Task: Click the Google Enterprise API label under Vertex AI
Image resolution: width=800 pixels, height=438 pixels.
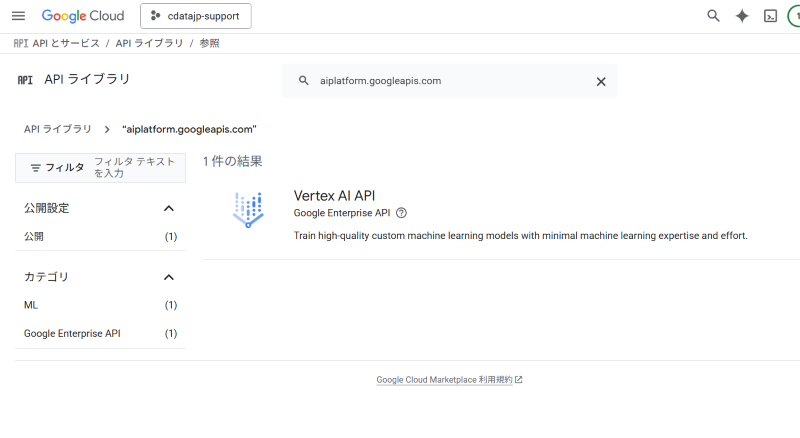Action: click(x=342, y=213)
